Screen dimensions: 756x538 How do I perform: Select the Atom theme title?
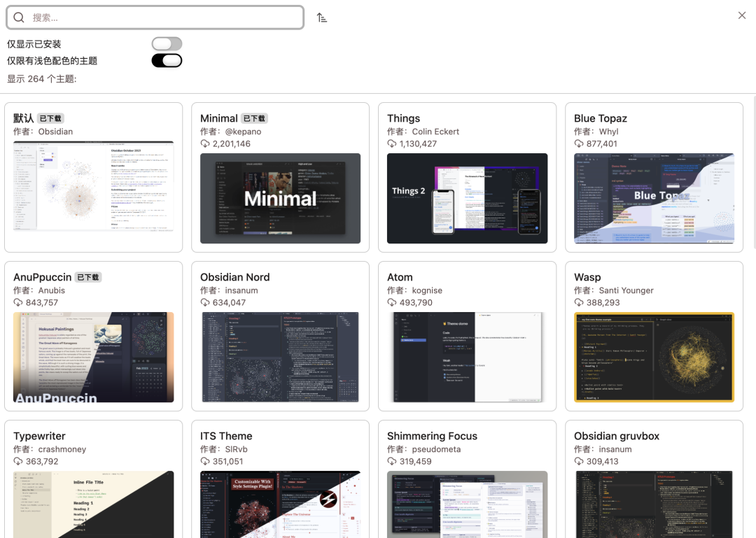[400, 277]
